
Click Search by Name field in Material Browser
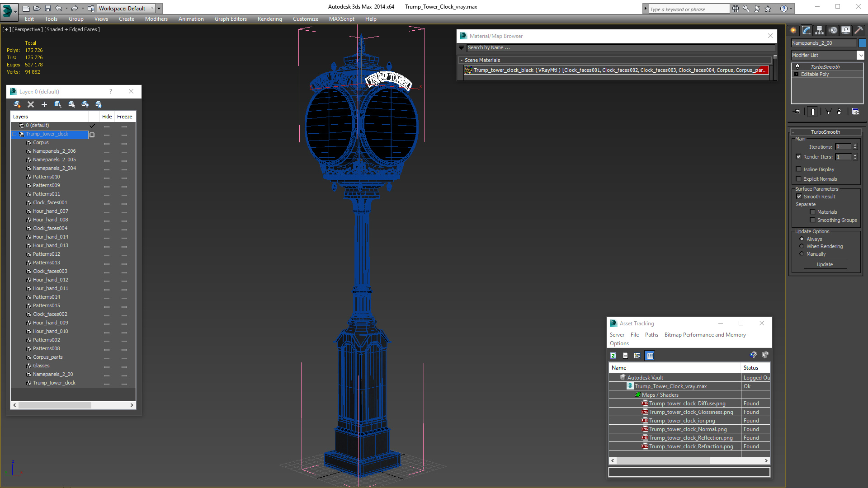coord(617,47)
